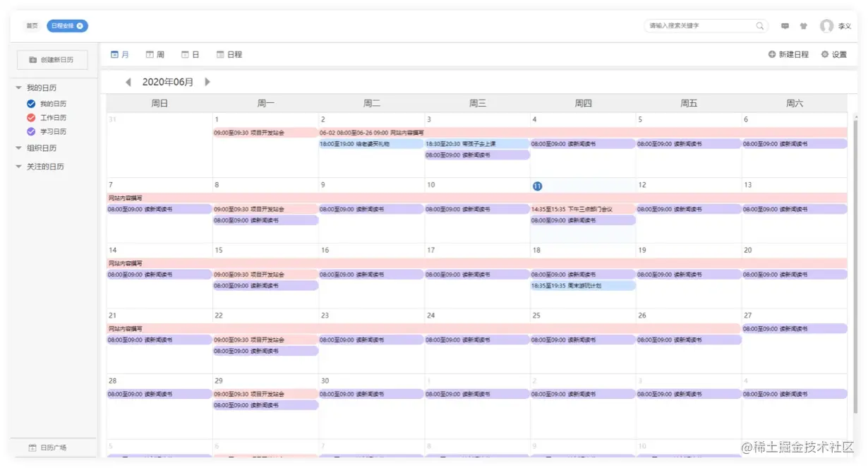The height and width of the screenshot is (468, 868).
Task: Toggle the 学习日历 purple checkbox
Action: [30, 131]
